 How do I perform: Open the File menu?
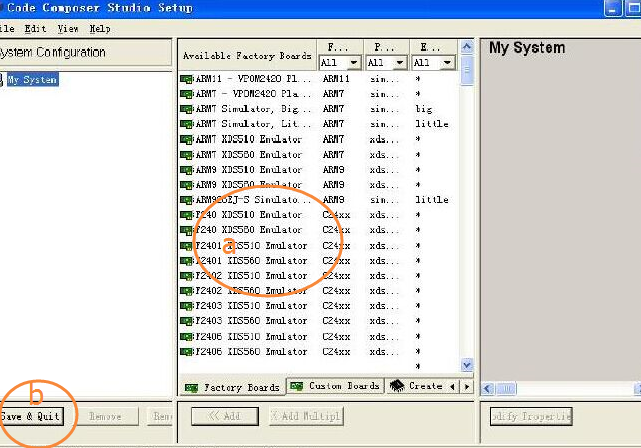click(x=7, y=29)
